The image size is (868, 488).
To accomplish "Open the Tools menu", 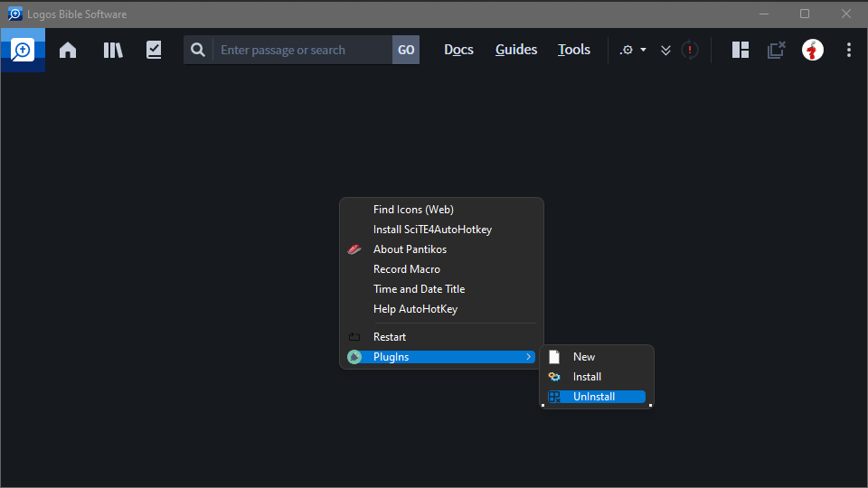I will click(574, 50).
